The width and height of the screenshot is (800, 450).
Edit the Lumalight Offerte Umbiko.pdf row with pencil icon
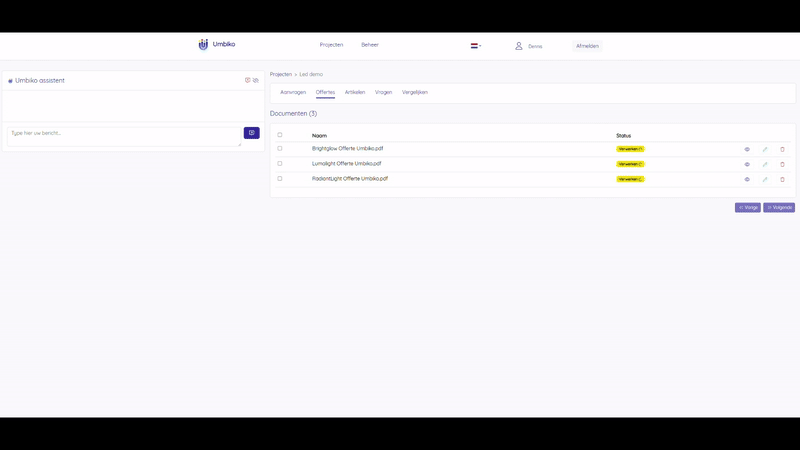(x=765, y=164)
